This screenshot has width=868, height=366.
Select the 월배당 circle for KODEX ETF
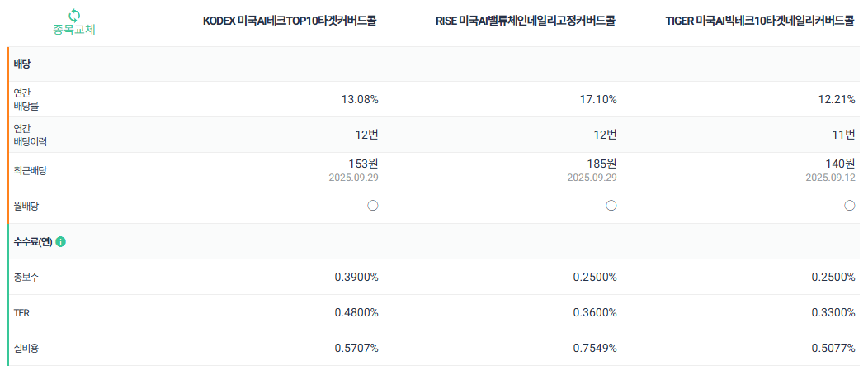pyautogui.click(x=373, y=206)
